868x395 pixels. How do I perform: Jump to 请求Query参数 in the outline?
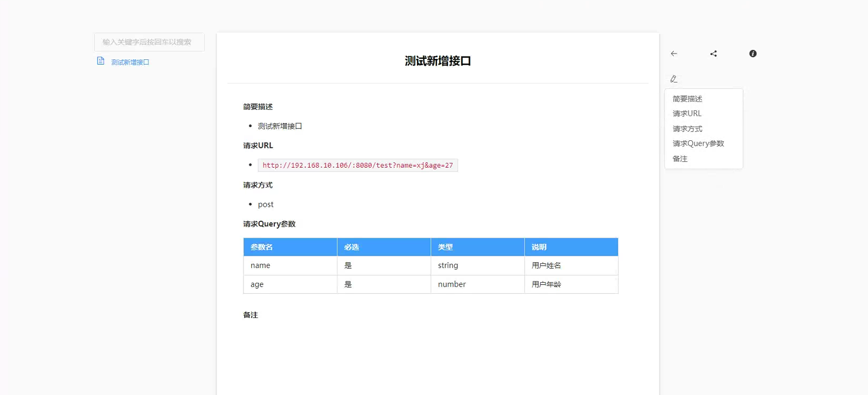(698, 144)
